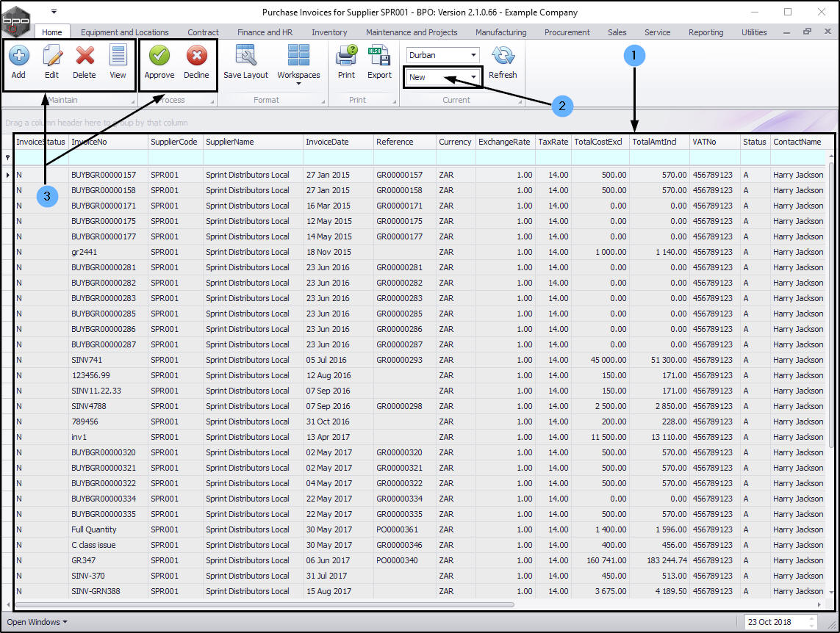The height and width of the screenshot is (633, 840).
Task: Refresh the invoice list
Action: tap(503, 62)
